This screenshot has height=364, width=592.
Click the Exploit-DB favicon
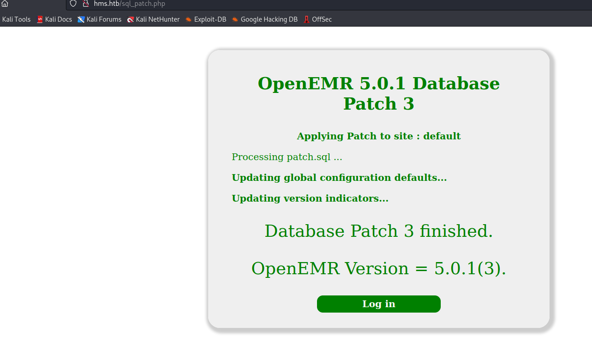(x=189, y=19)
